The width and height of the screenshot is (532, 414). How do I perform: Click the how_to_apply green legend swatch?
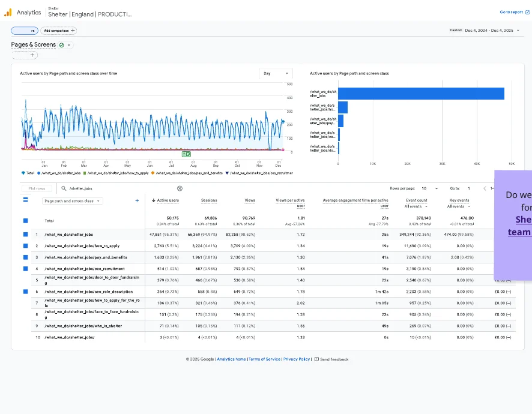point(85,173)
